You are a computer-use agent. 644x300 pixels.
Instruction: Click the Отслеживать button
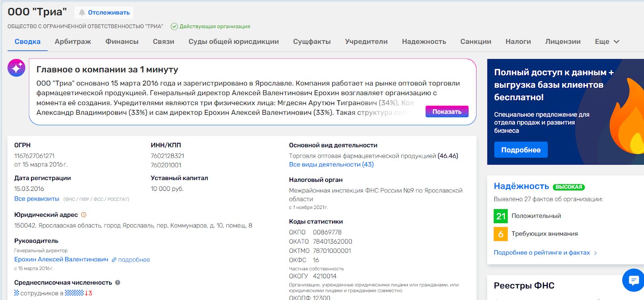(104, 12)
